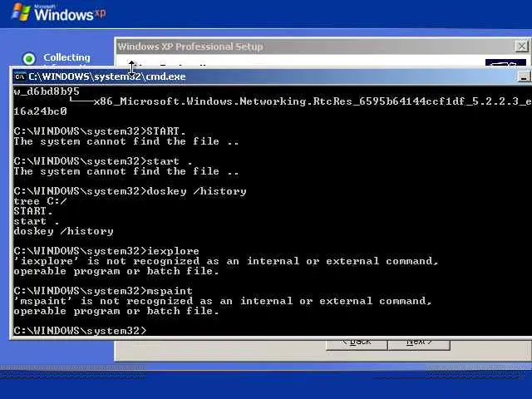Click the 'C:\WINDOWS\system32>mspaint' line
Viewport: 532px width, 399px height.
103,291
